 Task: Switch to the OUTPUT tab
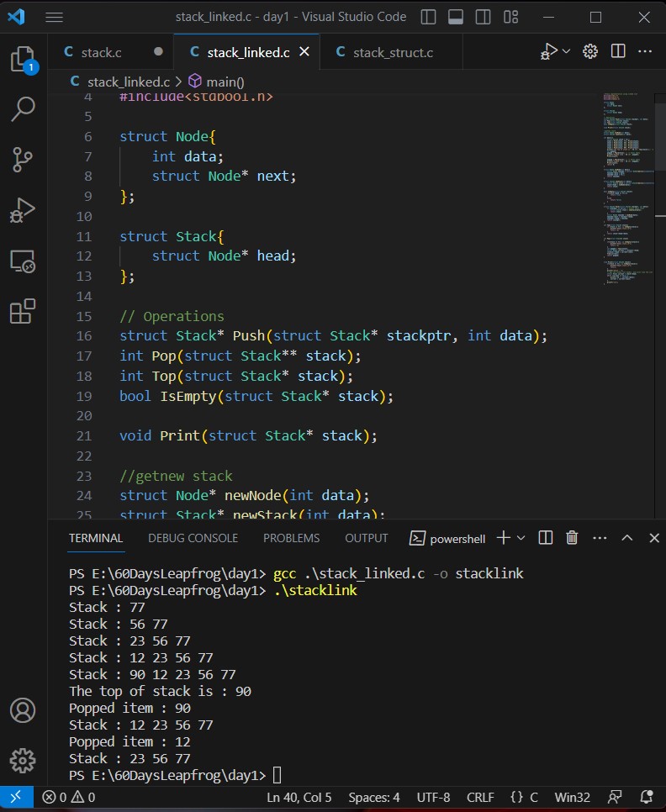point(366,538)
